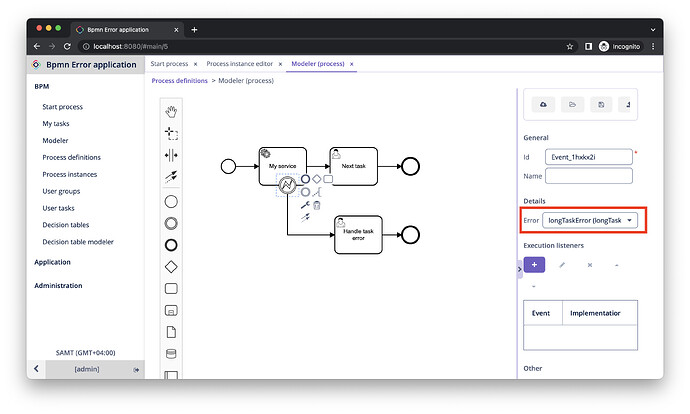This screenshot has width=690, height=414.
Task: Pick the global connect tool
Action: click(171, 176)
